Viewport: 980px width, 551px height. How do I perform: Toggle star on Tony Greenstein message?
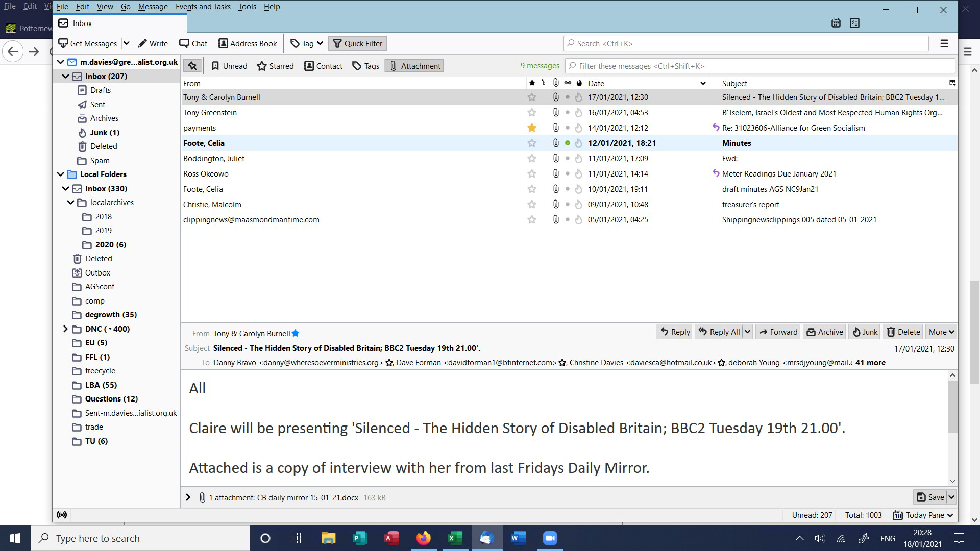[531, 112]
